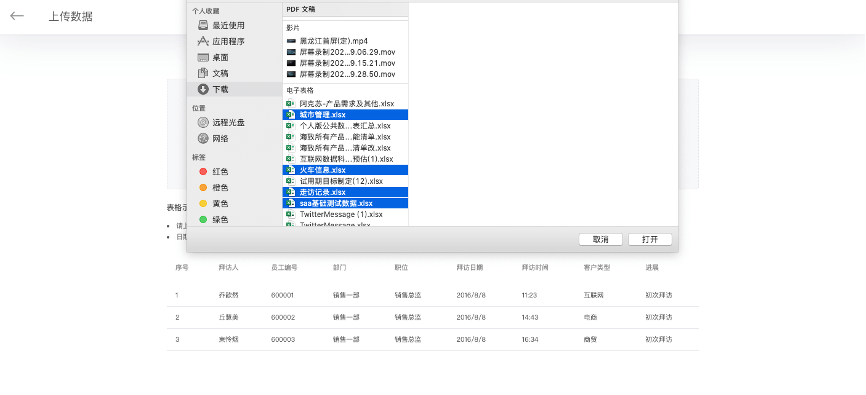The height and width of the screenshot is (395, 866).
Task: Click 电商 customer type cell
Action: tap(590, 317)
